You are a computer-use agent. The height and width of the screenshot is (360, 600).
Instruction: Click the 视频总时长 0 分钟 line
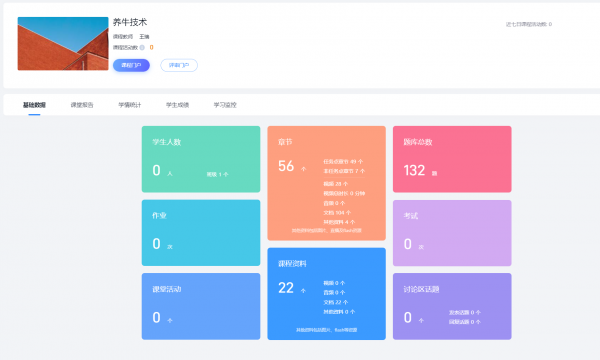coord(344,194)
